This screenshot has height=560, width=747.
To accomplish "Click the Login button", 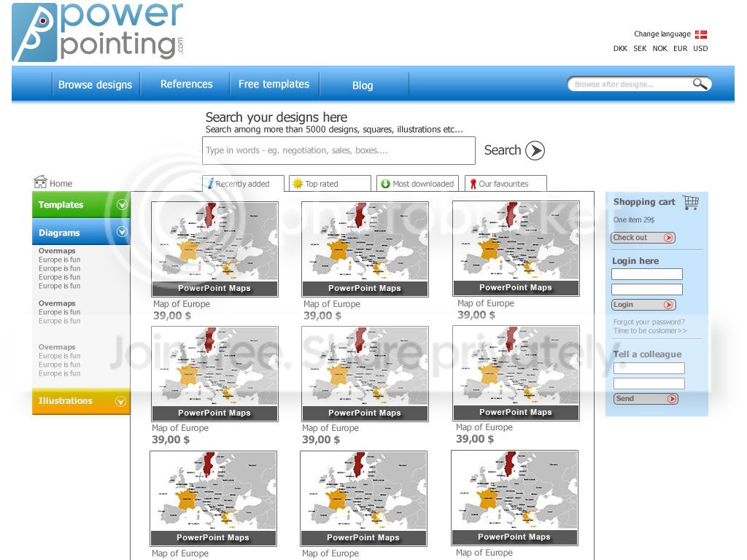I will pyautogui.click(x=643, y=305).
